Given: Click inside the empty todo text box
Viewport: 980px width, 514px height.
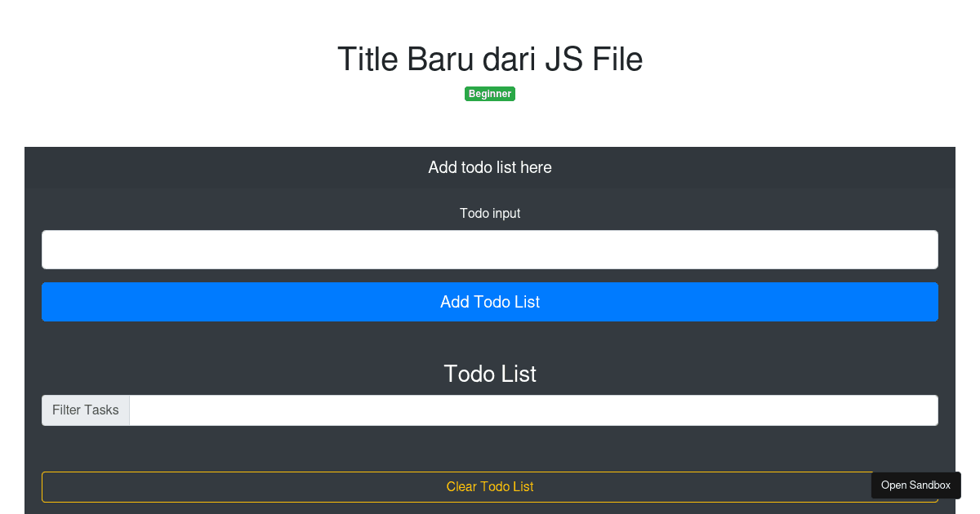Looking at the screenshot, I should [489, 249].
